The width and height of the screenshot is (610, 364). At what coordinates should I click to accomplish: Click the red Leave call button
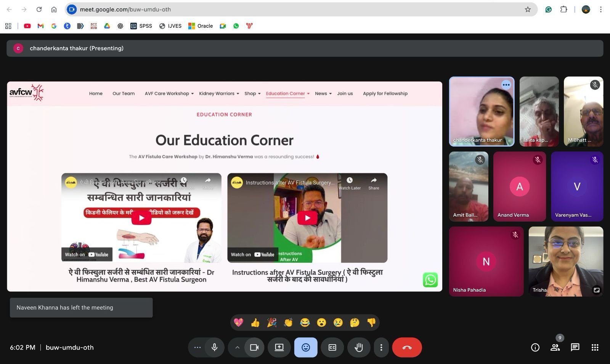(x=407, y=347)
